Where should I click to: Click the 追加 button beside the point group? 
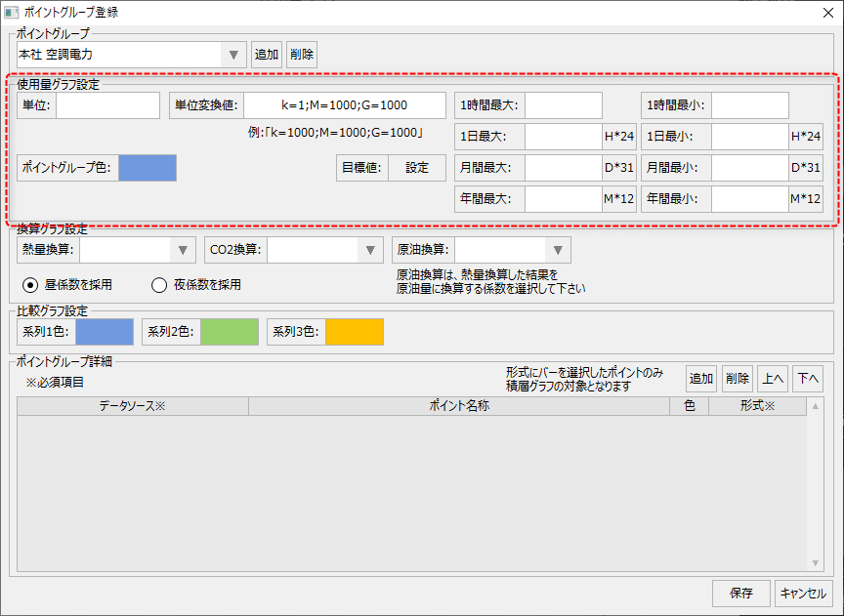(x=266, y=54)
